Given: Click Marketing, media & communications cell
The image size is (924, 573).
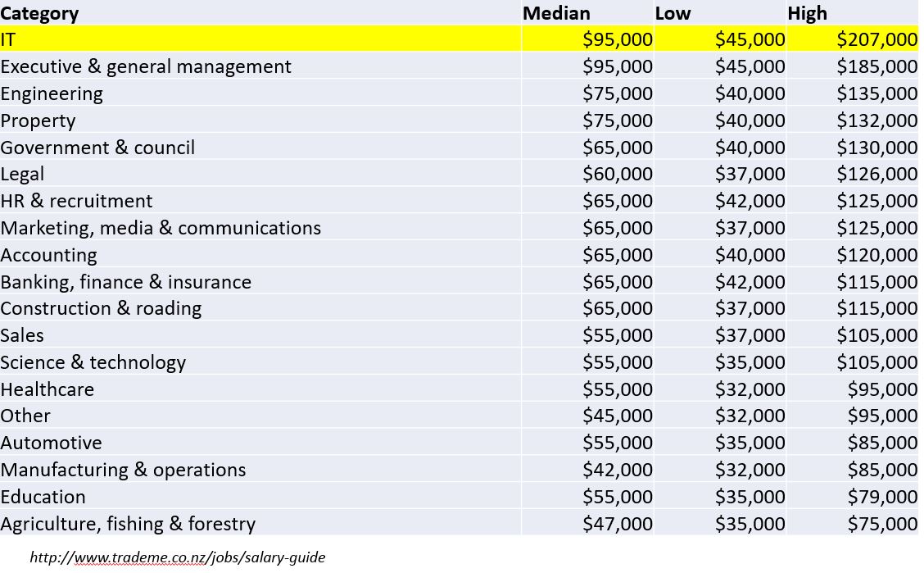Looking at the screenshot, I should [x=161, y=228].
